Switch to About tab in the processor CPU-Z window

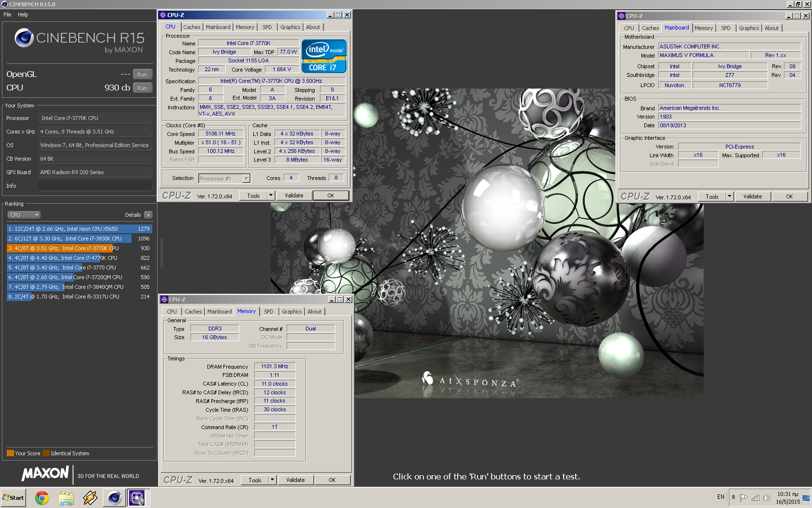[313, 27]
